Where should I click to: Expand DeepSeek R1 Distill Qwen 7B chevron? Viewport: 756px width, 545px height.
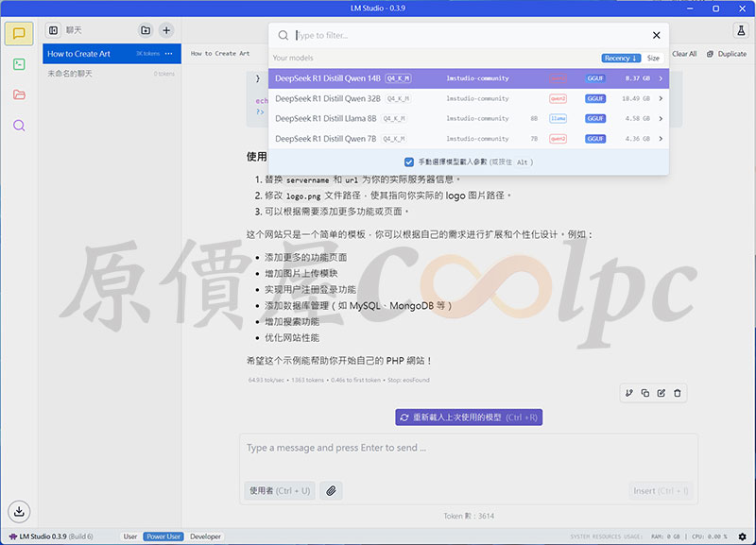pyautogui.click(x=661, y=139)
